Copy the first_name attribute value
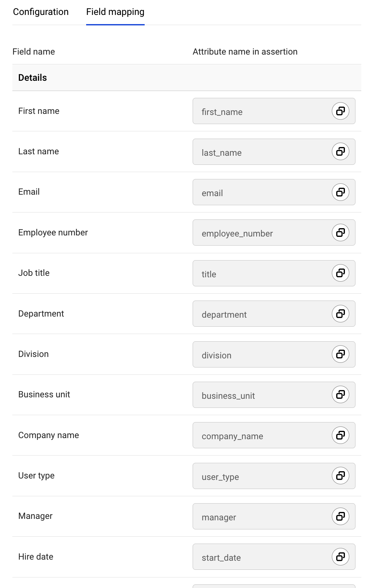 tap(340, 111)
